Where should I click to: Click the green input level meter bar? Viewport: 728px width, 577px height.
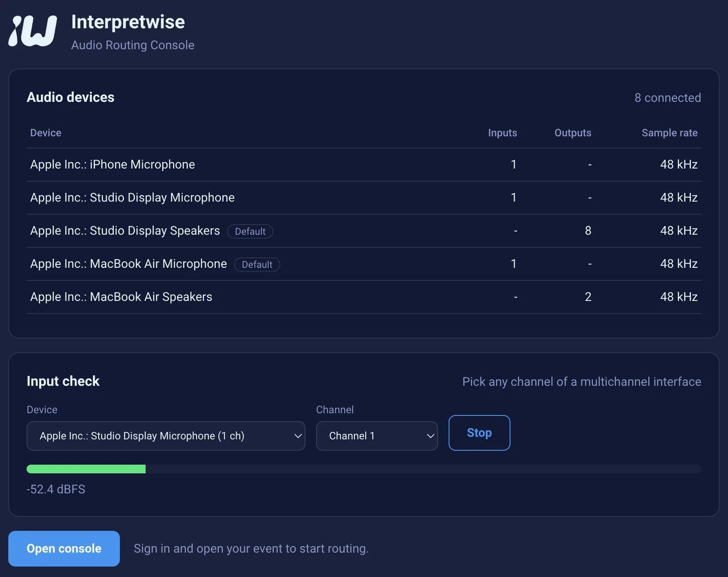tap(86, 469)
